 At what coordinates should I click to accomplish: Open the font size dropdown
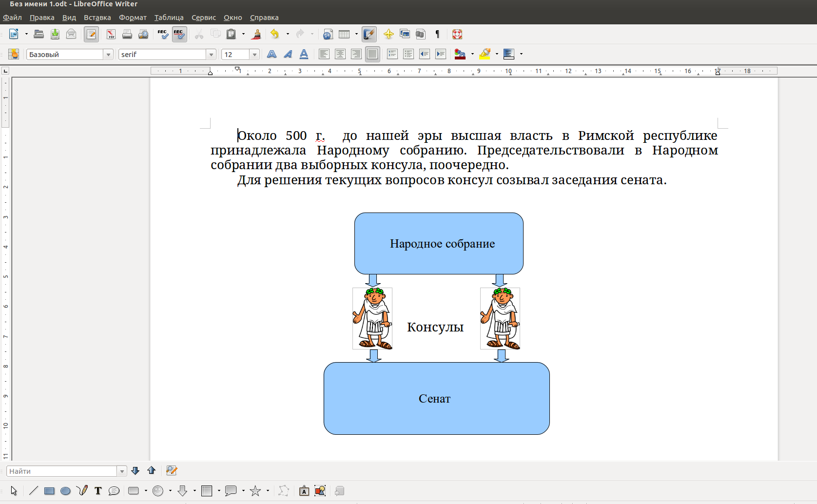click(x=254, y=55)
